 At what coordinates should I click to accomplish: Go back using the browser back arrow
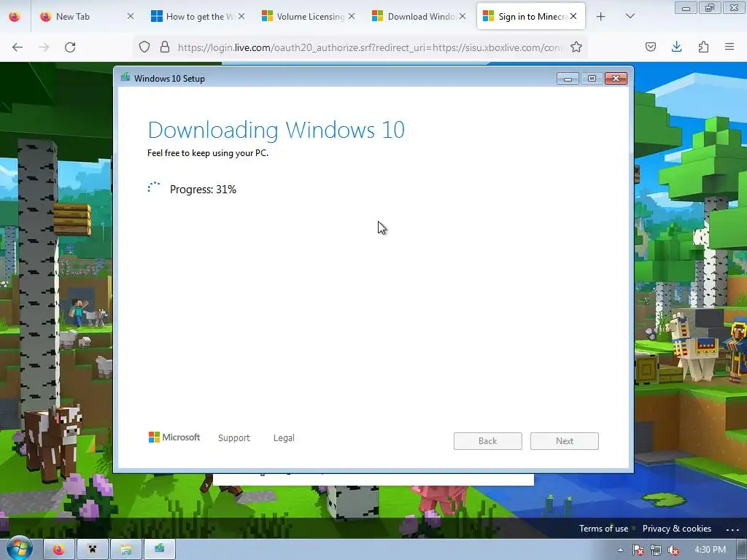click(x=18, y=47)
